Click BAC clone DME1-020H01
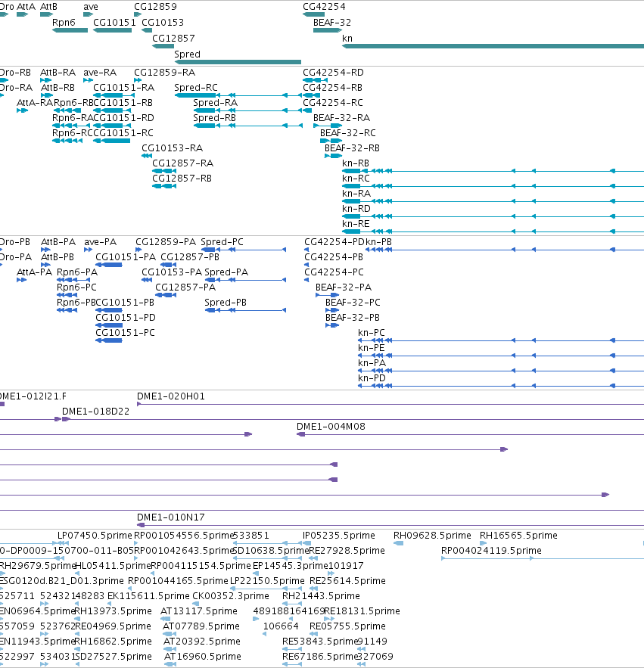 coord(171,396)
